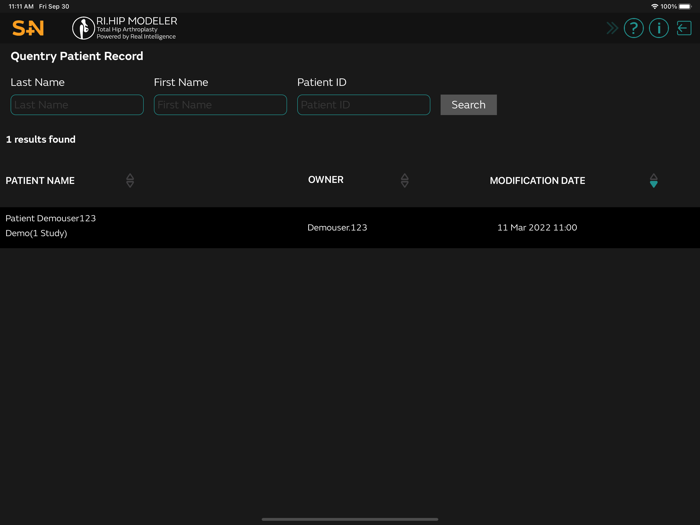
Task: Click the logout exit icon
Action: coord(684,28)
